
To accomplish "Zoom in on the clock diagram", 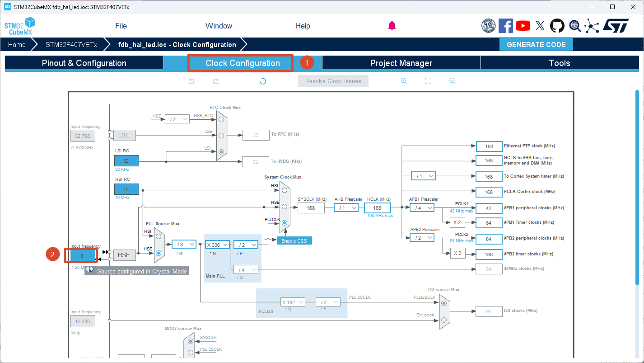I will pyautogui.click(x=404, y=81).
